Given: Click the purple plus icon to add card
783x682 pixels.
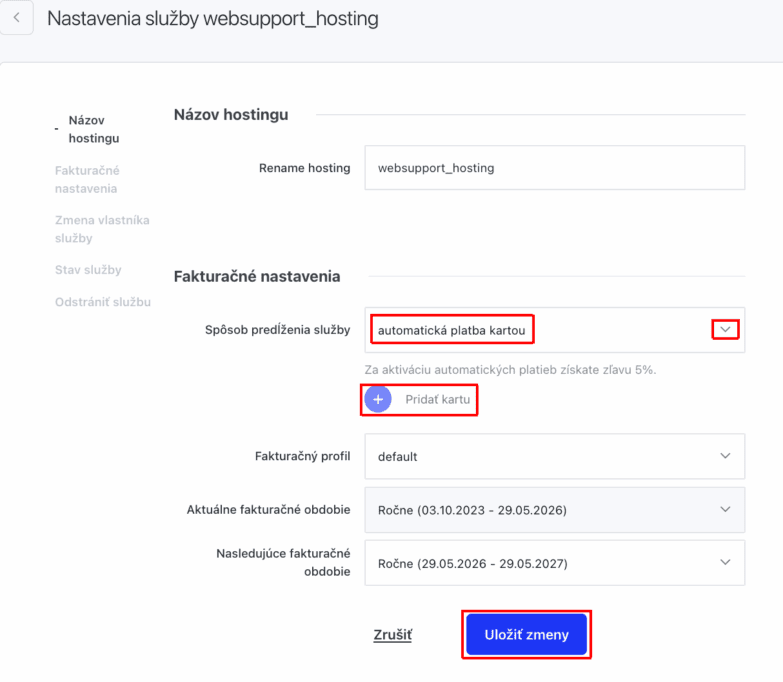Looking at the screenshot, I should [378, 399].
